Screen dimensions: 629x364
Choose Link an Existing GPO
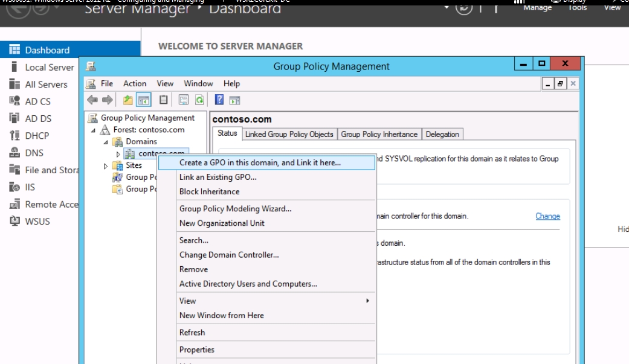click(267, 177)
